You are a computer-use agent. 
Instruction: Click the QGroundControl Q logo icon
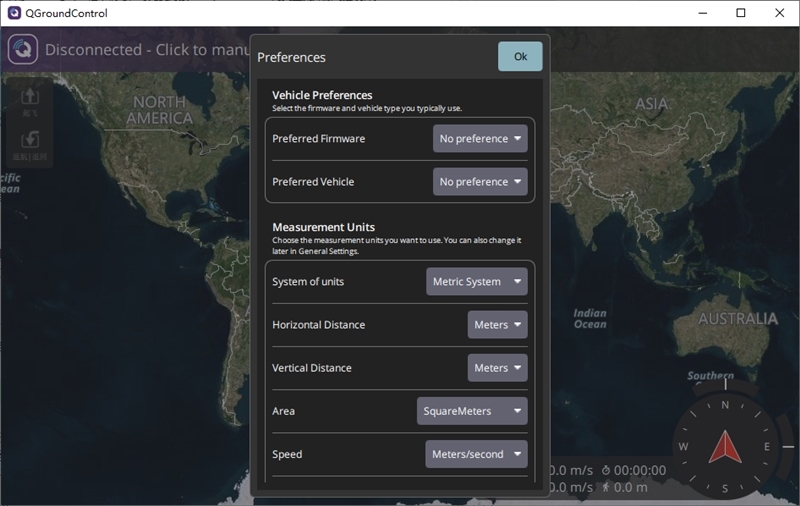click(x=22, y=49)
